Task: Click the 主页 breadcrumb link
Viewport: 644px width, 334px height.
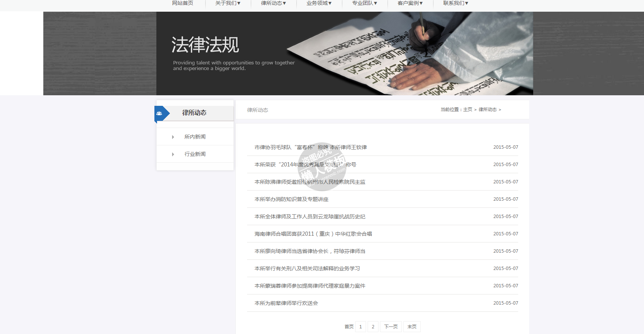Action: tap(467, 110)
